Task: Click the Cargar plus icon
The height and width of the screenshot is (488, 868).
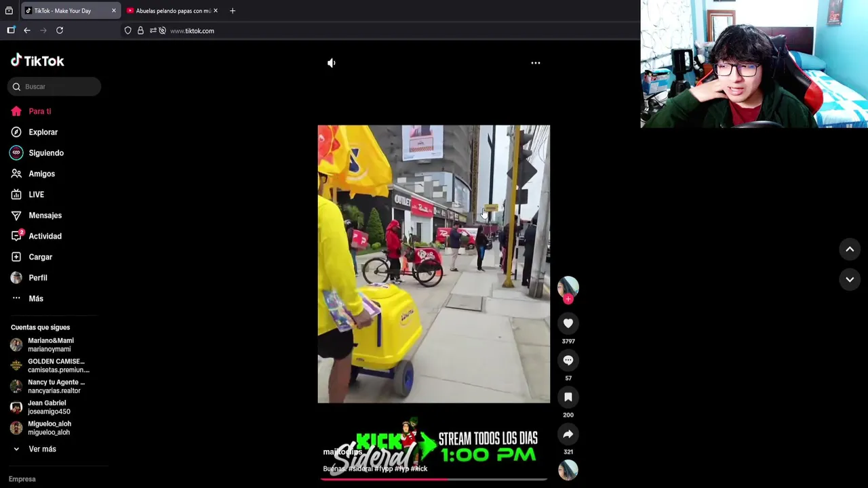Action: 16,257
